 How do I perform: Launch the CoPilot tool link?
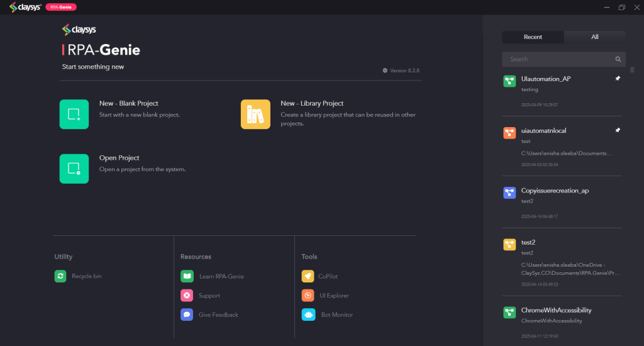pos(328,276)
